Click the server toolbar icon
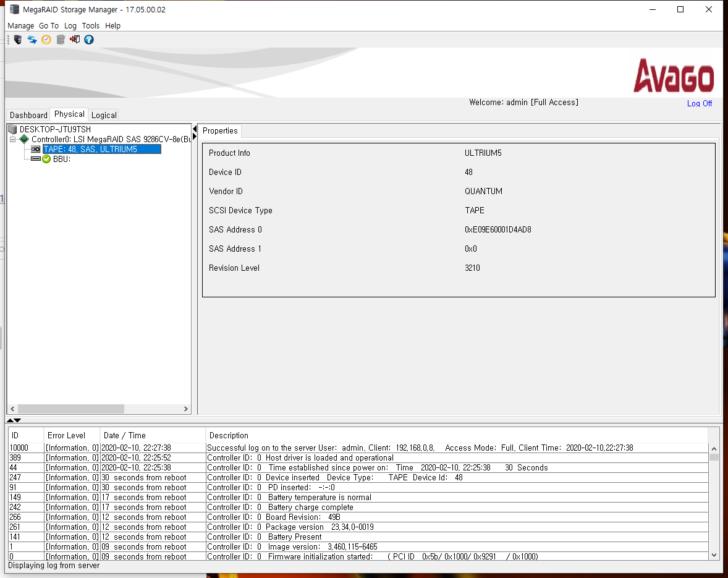 pyautogui.click(x=18, y=40)
